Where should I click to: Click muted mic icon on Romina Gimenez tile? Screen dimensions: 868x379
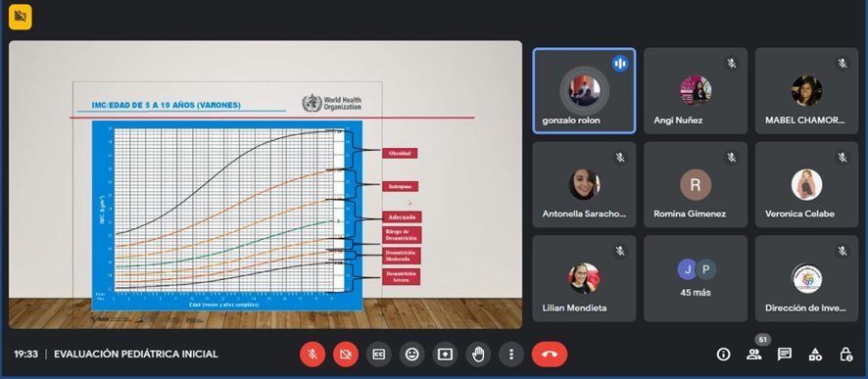[731, 158]
